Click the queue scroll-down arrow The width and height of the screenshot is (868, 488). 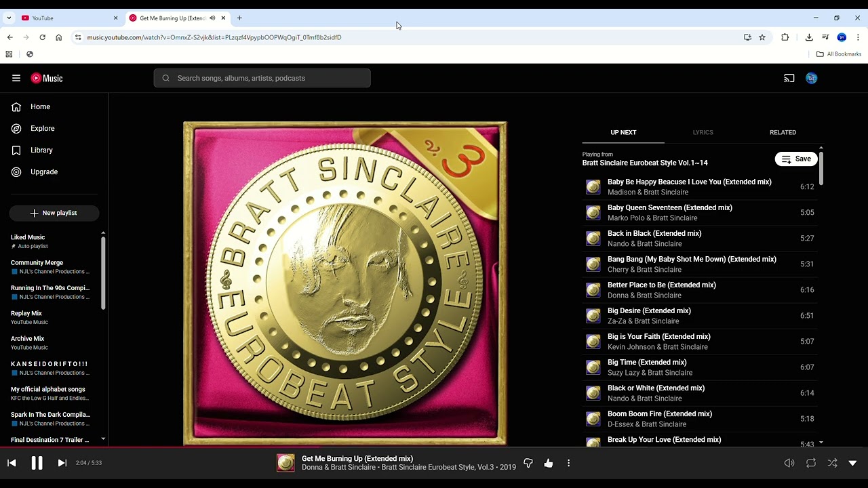tap(821, 443)
